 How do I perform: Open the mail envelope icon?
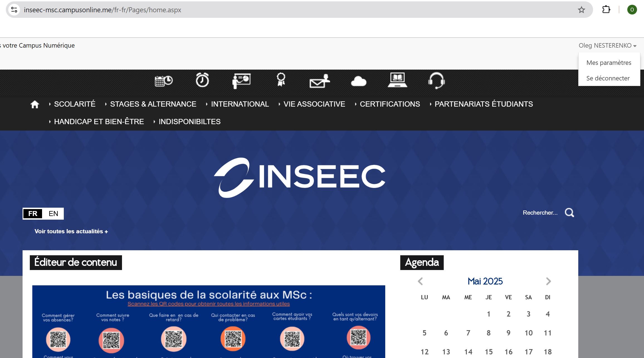tap(319, 81)
